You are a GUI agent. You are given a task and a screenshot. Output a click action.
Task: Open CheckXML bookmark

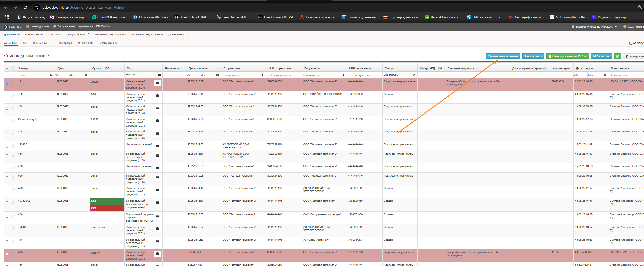tap(110, 17)
